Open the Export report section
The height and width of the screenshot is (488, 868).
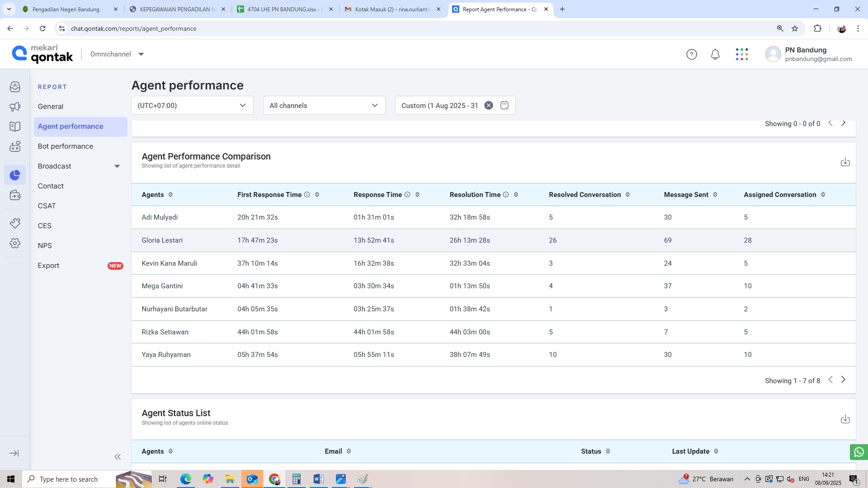pyautogui.click(x=49, y=266)
